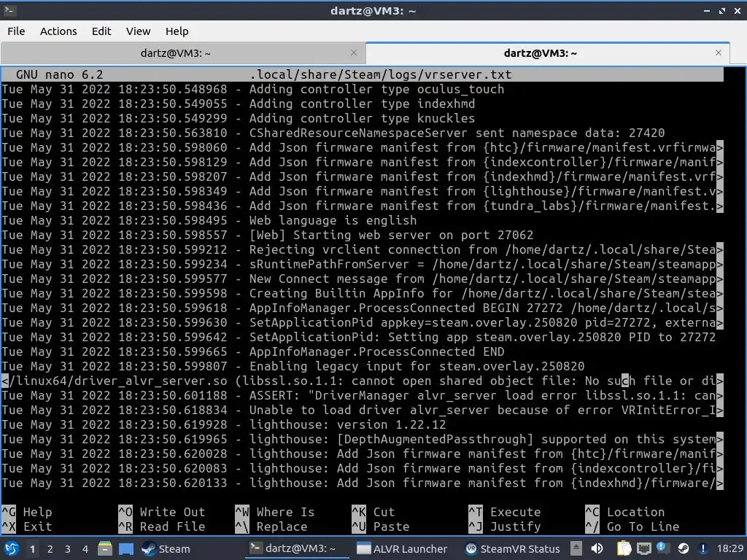Switch to the Steam taskbar window

(x=166, y=548)
